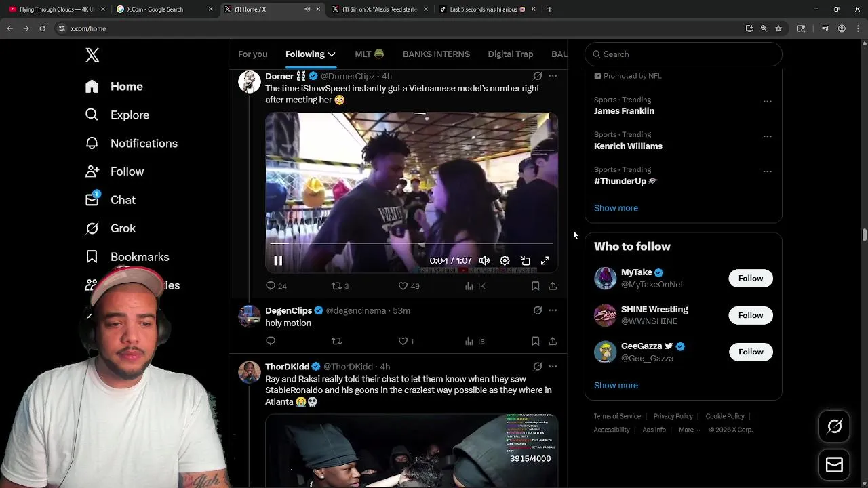The width and height of the screenshot is (868, 488).
Task: Click the X search input field
Action: tap(684, 54)
